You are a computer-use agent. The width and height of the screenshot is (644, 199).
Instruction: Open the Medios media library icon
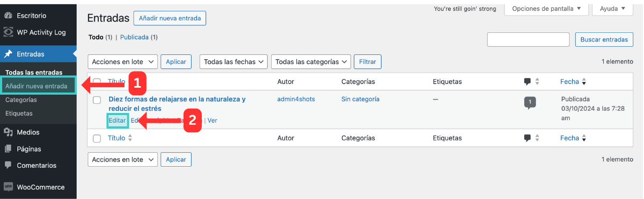pyautogui.click(x=9, y=132)
